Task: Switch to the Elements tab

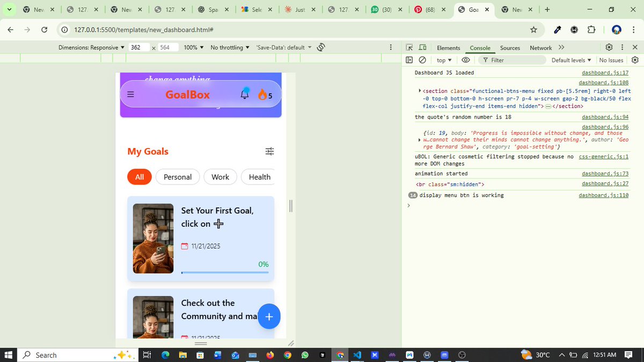Action: (x=448, y=48)
